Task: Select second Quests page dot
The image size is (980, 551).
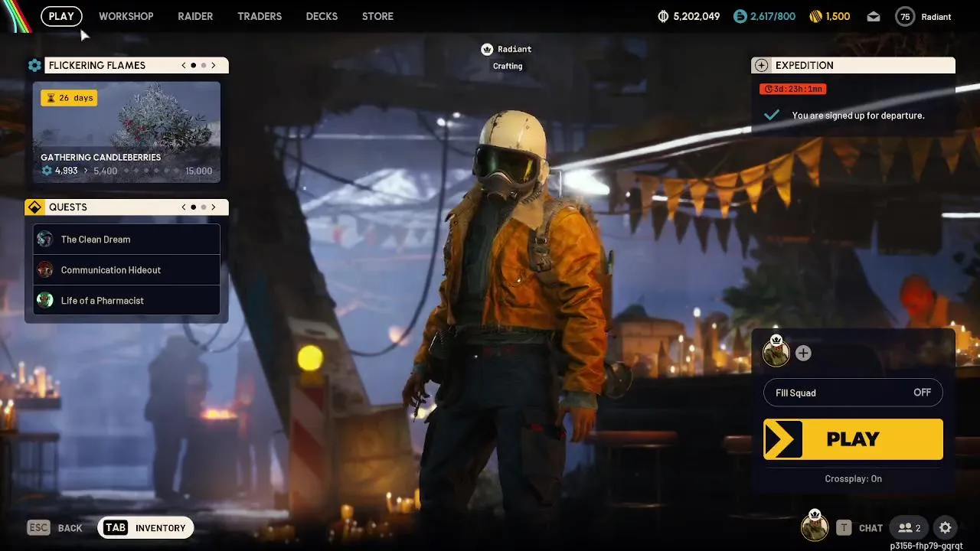Action: click(204, 207)
